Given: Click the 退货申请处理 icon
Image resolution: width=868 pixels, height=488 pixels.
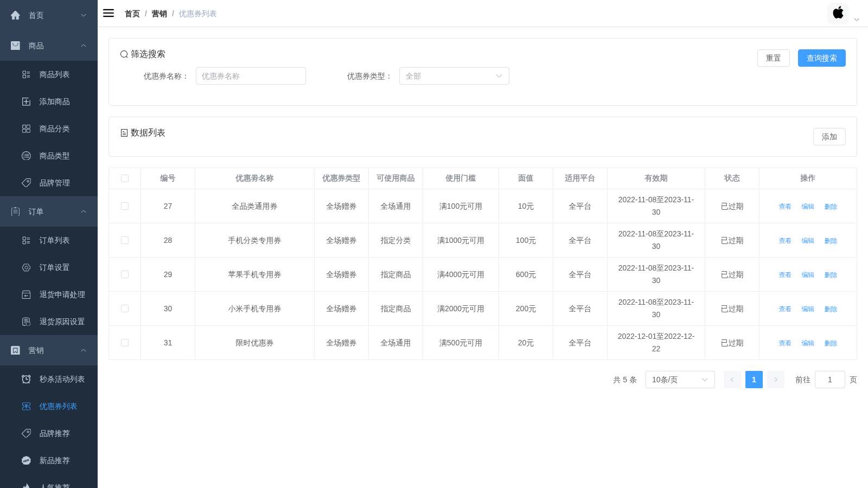Looking at the screenshot, I should coord(26,295).
